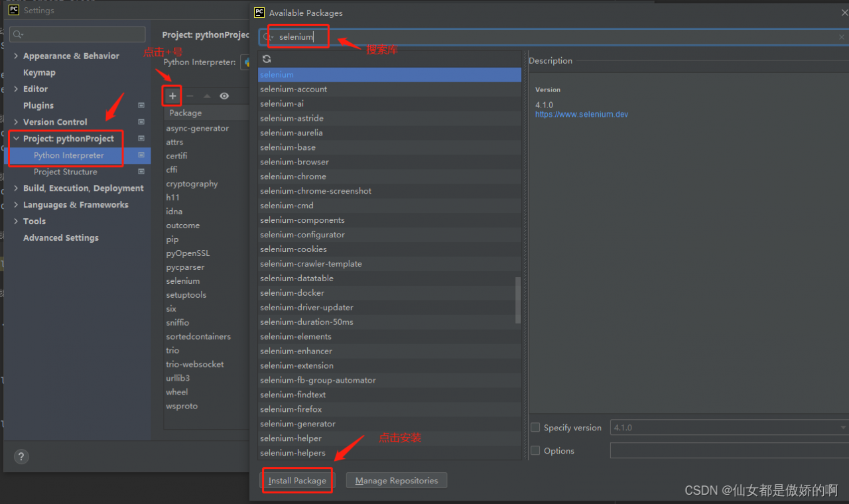
Task: Open the selenium.dev link
Action: pyautogui.click(x=581, y=115)
